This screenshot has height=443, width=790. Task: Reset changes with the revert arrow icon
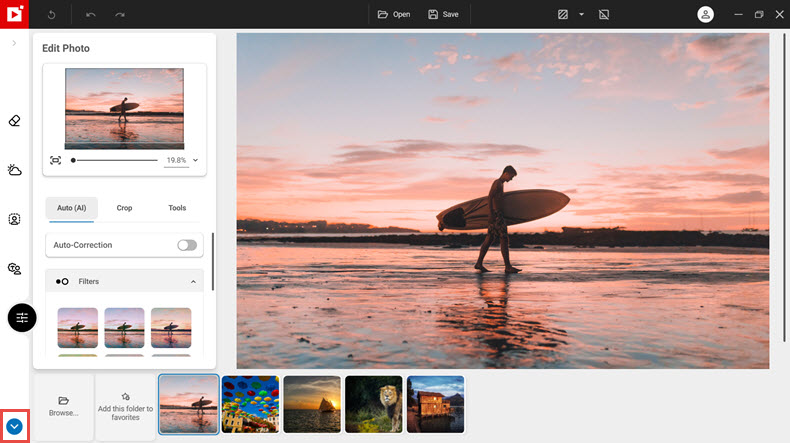tap(51, 15)
